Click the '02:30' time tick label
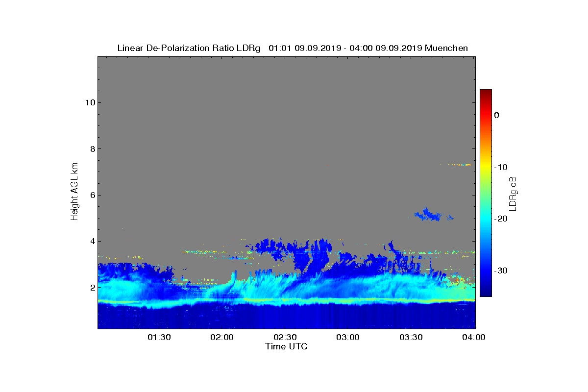This screenshot has height=392, width=588. 285,337
